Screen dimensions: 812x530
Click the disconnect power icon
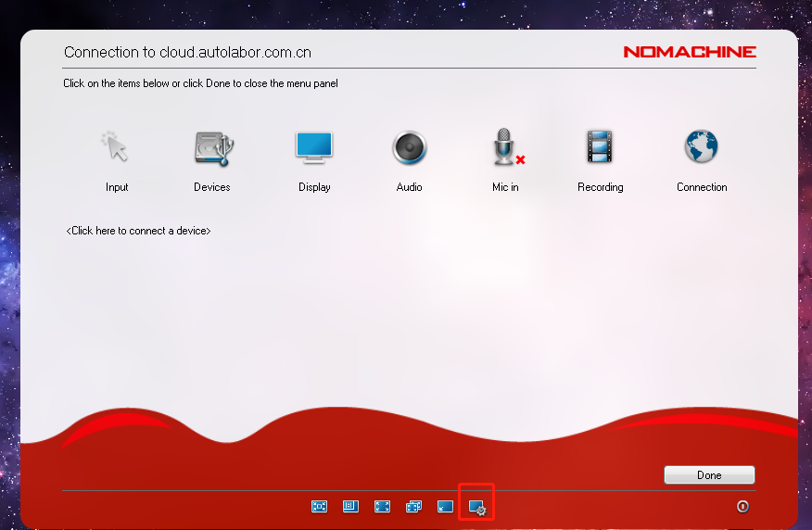tap(742, 507)
